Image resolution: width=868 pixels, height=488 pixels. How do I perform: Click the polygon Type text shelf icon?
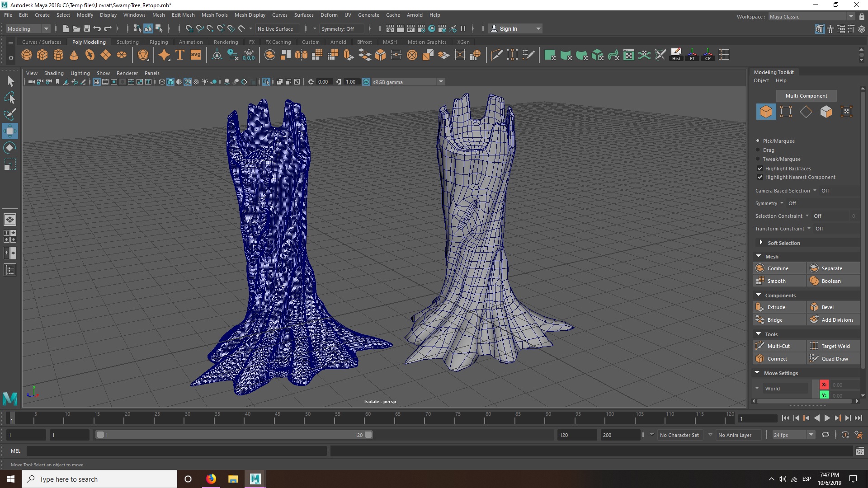point(180,55)
